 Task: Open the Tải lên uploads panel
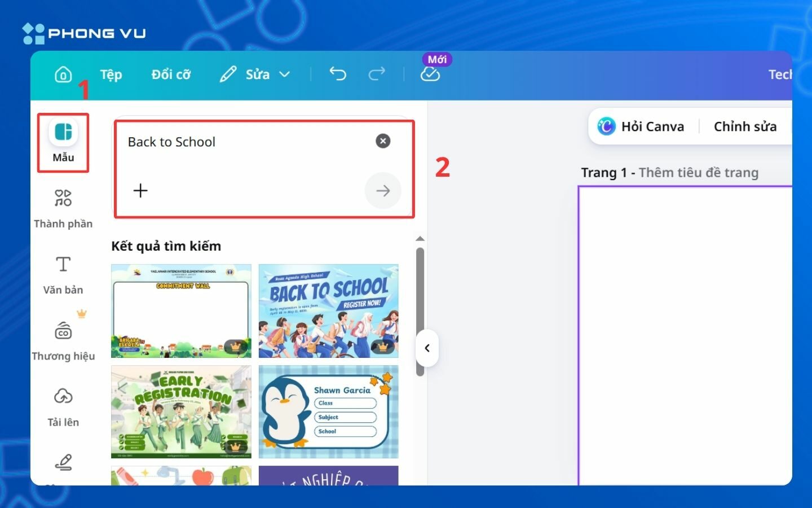(63, 408)
